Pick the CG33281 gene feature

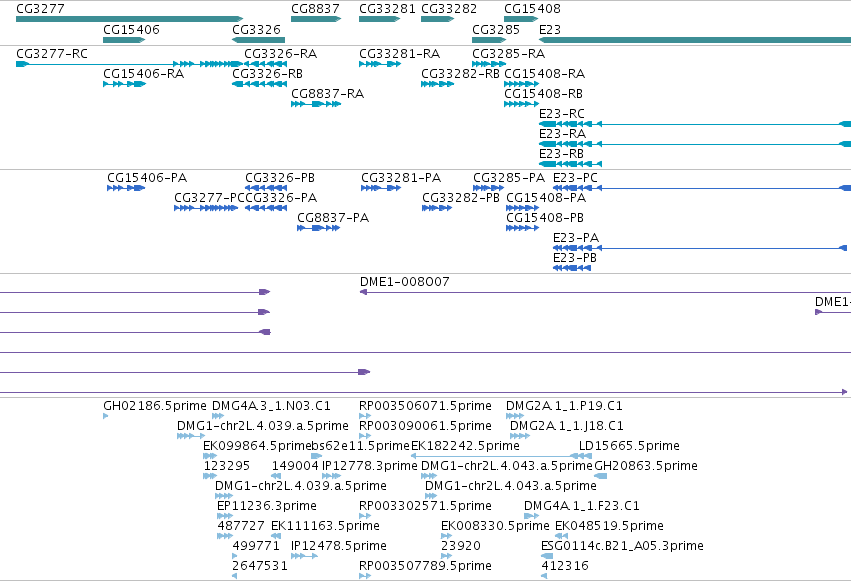coord(379,19)
